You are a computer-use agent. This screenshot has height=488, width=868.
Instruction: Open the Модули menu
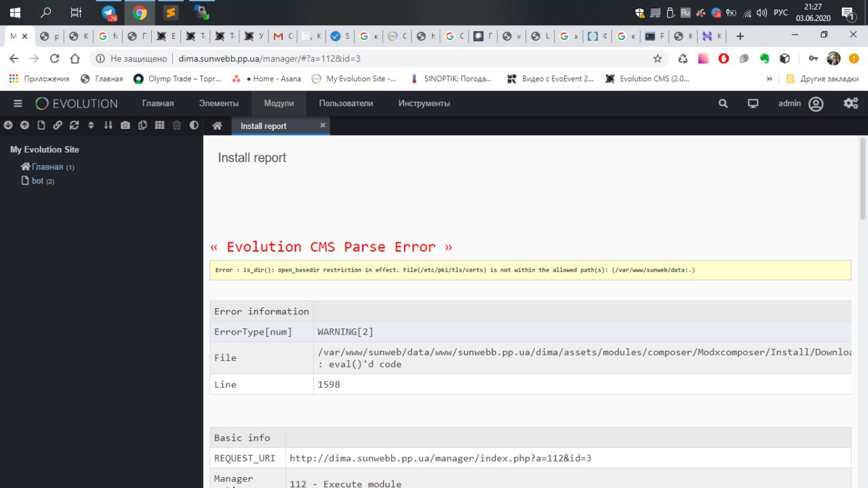tap(279, 103)
